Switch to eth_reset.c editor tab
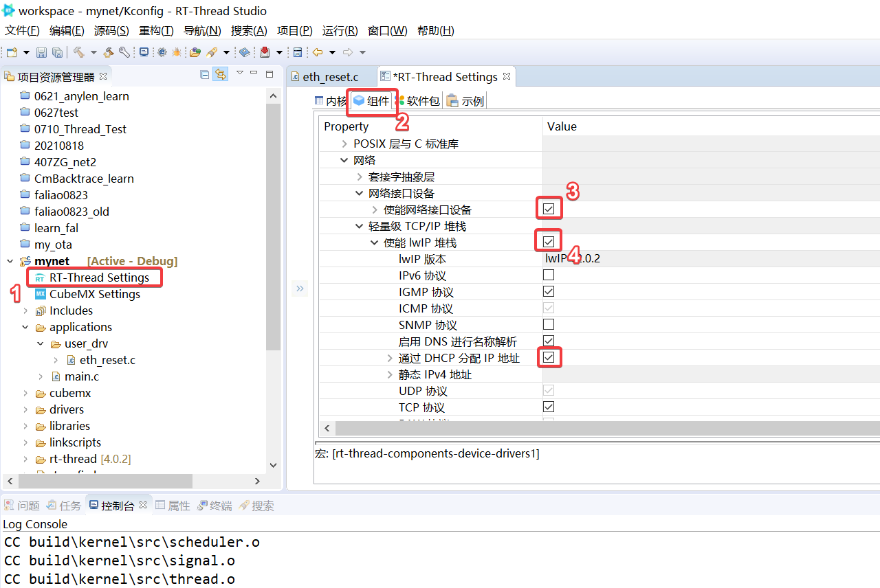Image resolution: width=880 pixels, height=588 pixels. [331, 76]
